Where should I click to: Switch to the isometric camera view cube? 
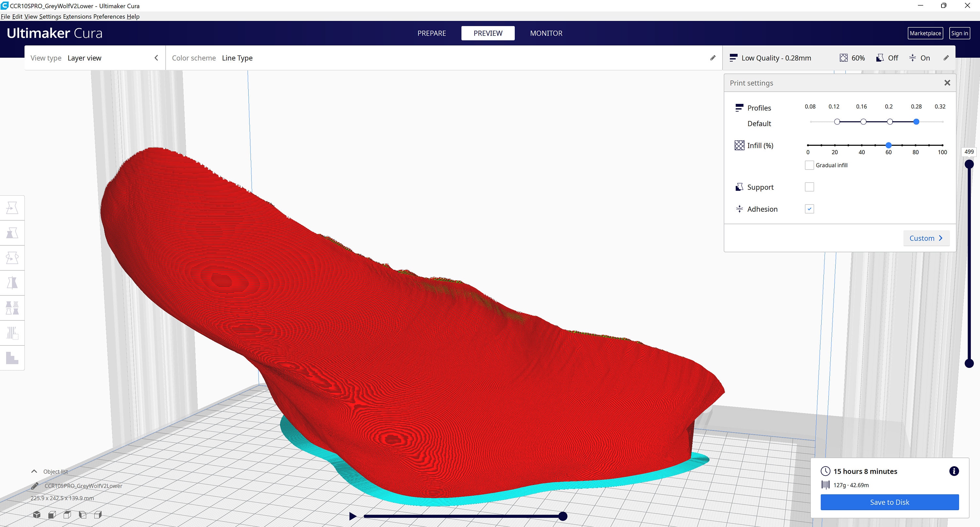click(37, 515)
